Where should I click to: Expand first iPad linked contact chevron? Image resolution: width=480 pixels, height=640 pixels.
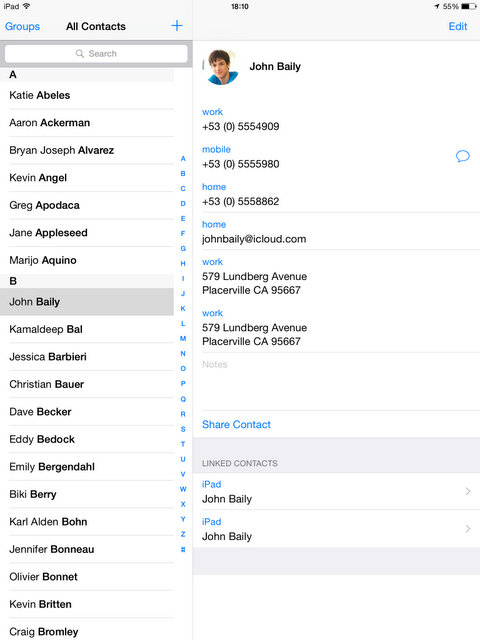pyautogui.click(x=468, y=491)
